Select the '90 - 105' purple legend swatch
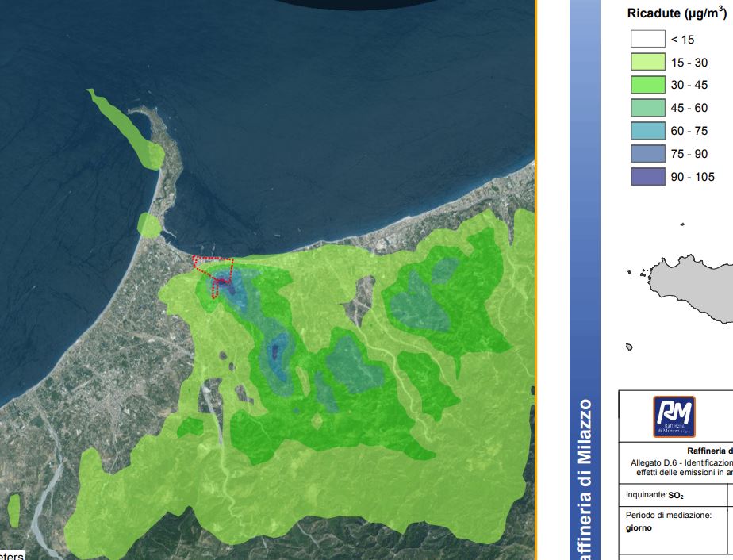 click(x=647, y=177)
